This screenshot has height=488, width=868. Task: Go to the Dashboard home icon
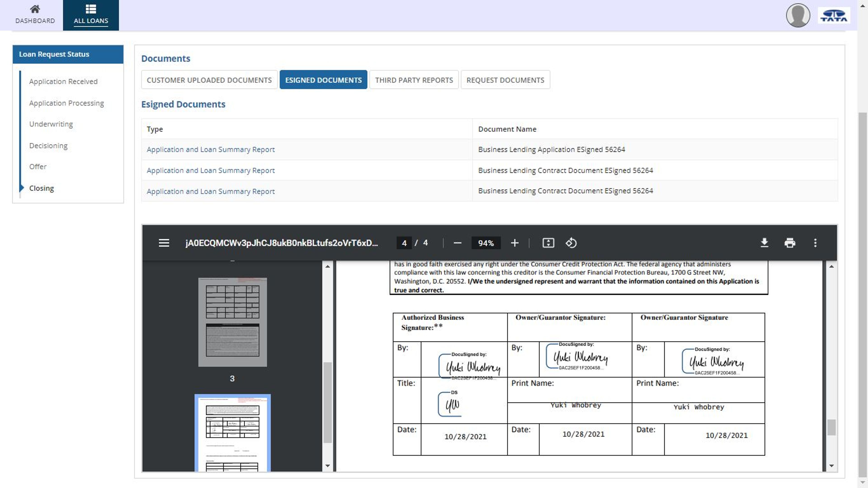click(35, 9)
